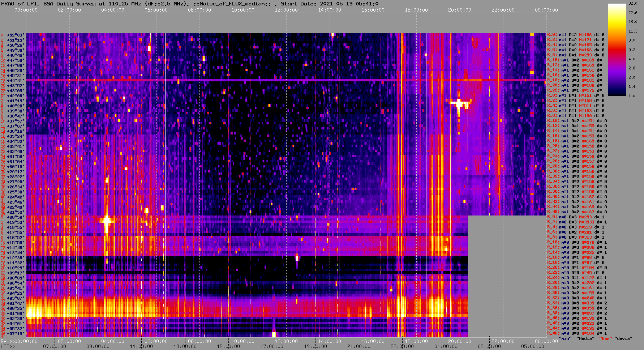Click the +35°24' declination label
This screenshot has width=644, height=350.
15,136
